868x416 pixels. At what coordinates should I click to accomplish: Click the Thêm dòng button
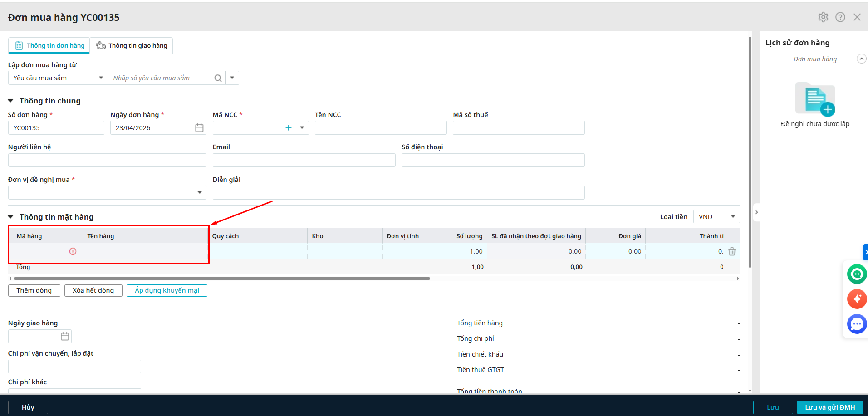[x=34, y=290]
